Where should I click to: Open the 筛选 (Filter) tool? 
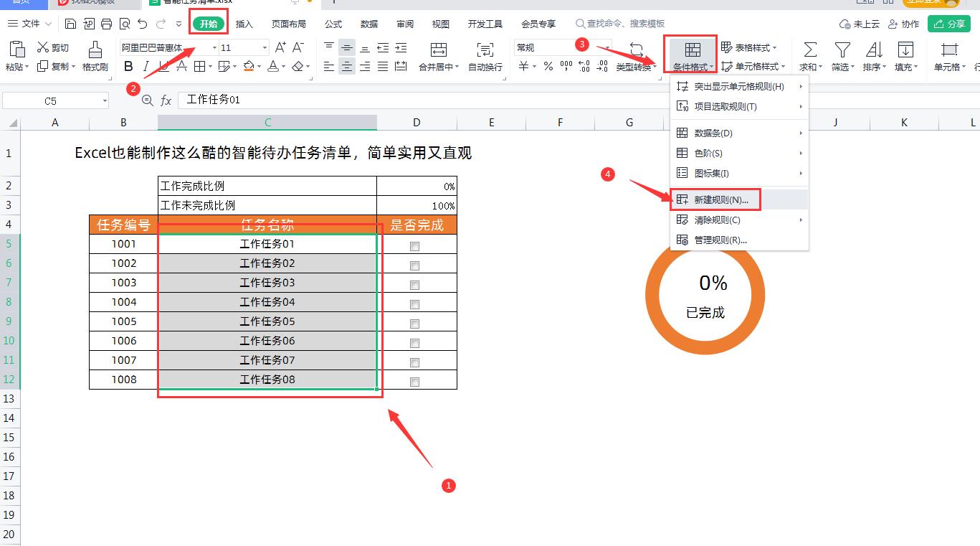pyautogui.click(x=842, y=50)
